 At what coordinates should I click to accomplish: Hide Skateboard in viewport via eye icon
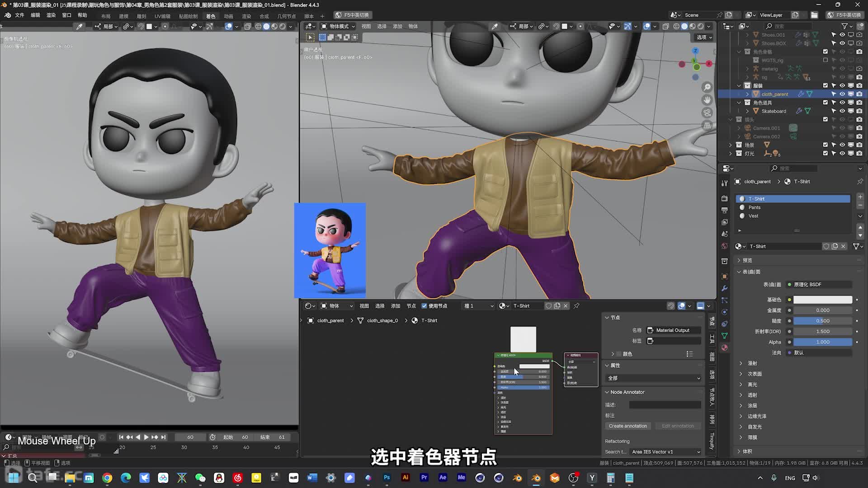click(842, 111)
